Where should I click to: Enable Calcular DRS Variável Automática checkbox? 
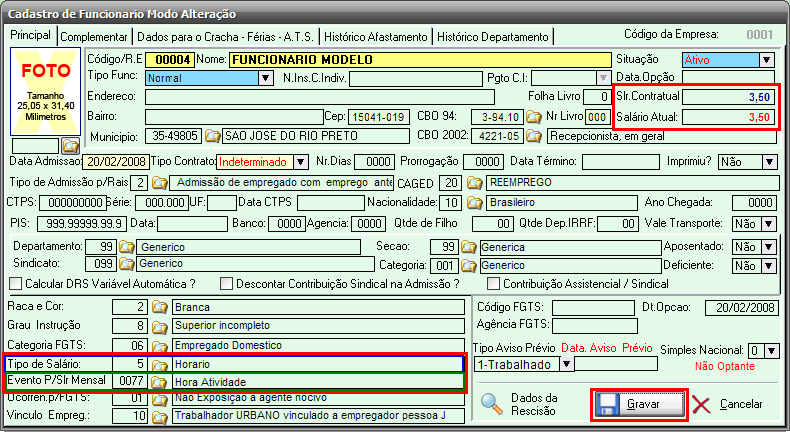pyautogui.click(x=16, y=284)
